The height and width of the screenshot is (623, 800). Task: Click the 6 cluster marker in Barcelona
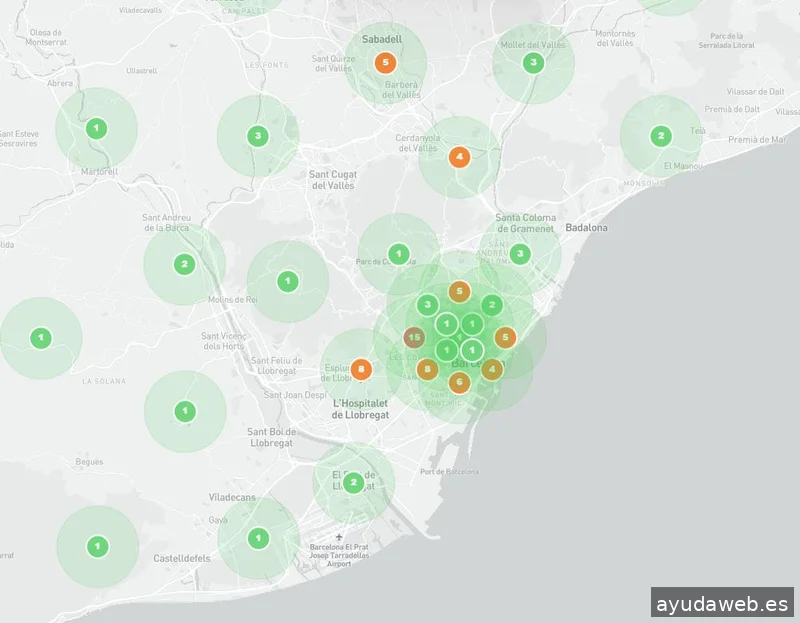(x=460, y=382)
